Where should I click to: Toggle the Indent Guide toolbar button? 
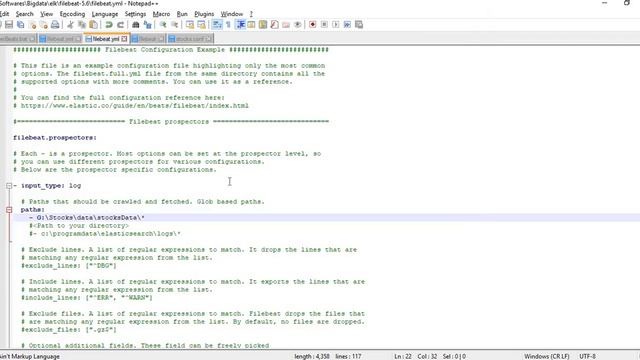tap(240, 25)
